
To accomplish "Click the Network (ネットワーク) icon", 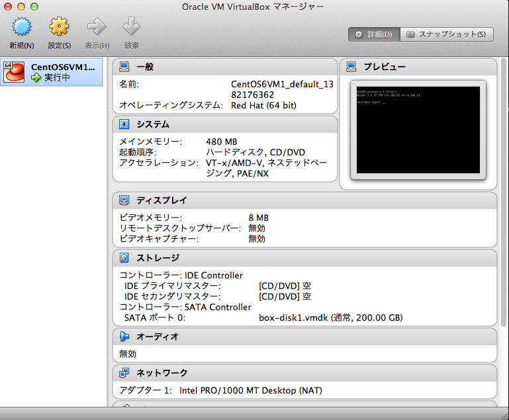I will coord(124,372).
